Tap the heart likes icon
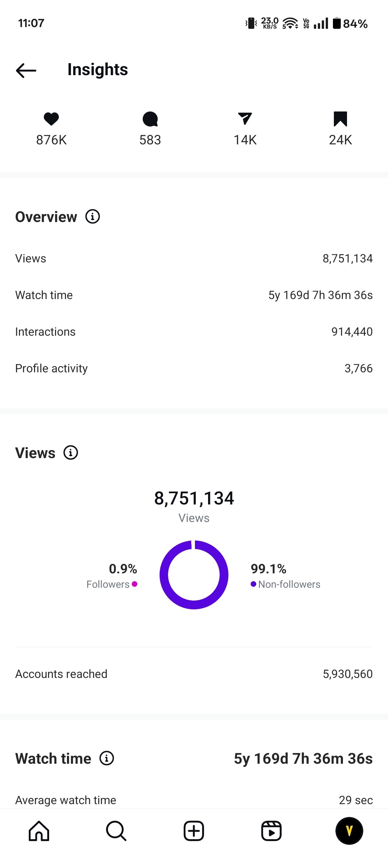388x868 pixels. [51, 119]
